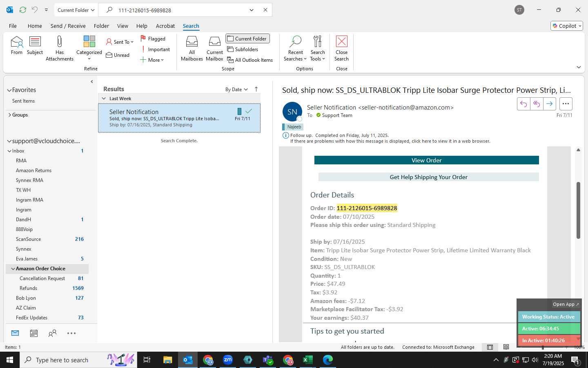This screenshot has height=368, width=588.
Task: Open the Folder tab
Action: [x=101, y=26]
